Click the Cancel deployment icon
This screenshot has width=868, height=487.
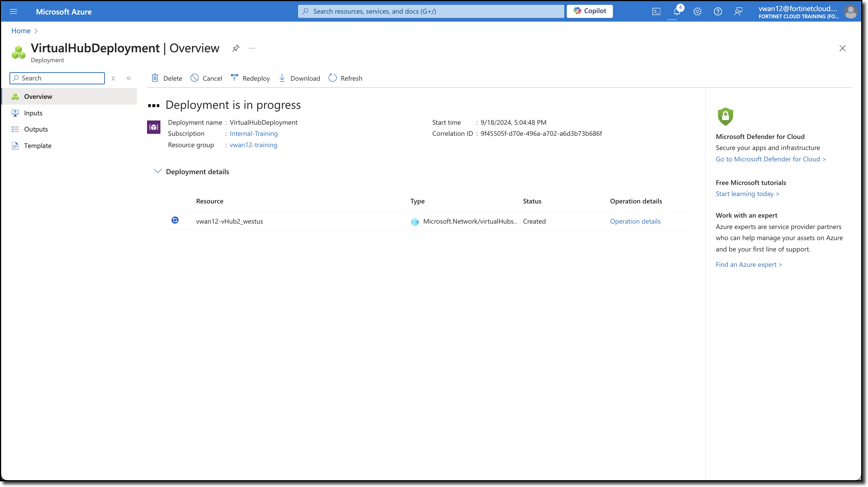[x=195, y=78]
